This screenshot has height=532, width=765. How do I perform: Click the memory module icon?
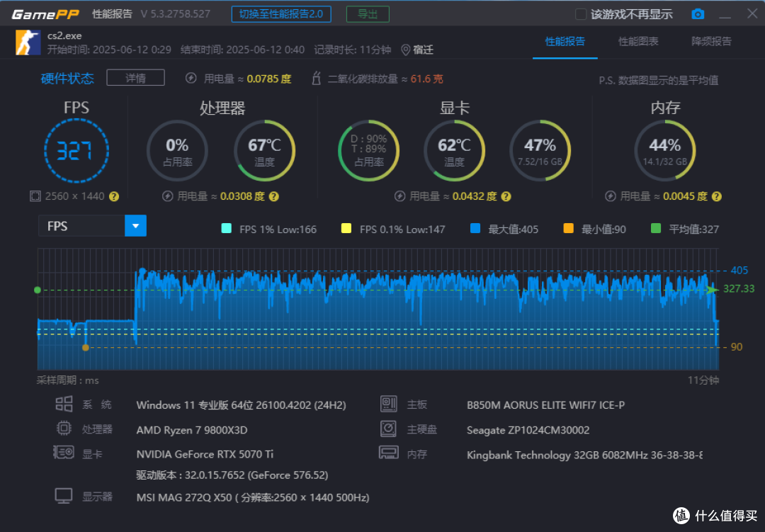pos(388,453)
